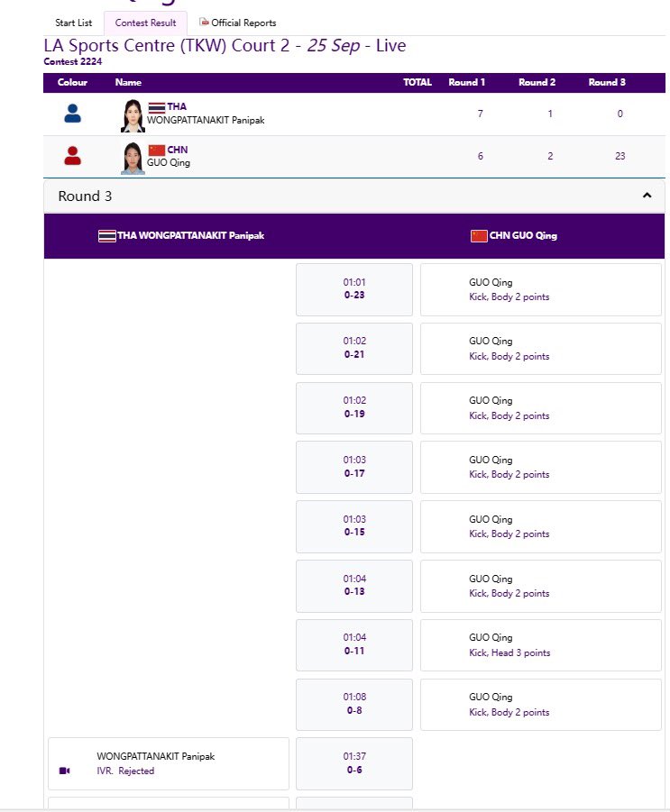Select the Contest Result tab
This screenshot has height=812, width=670.
pyautogui.click(x=145, y=23)
